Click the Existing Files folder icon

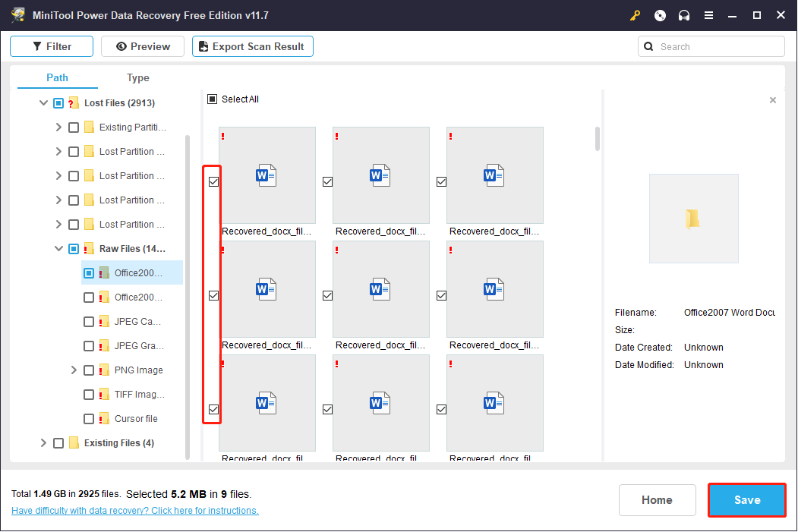pos(74,443)
